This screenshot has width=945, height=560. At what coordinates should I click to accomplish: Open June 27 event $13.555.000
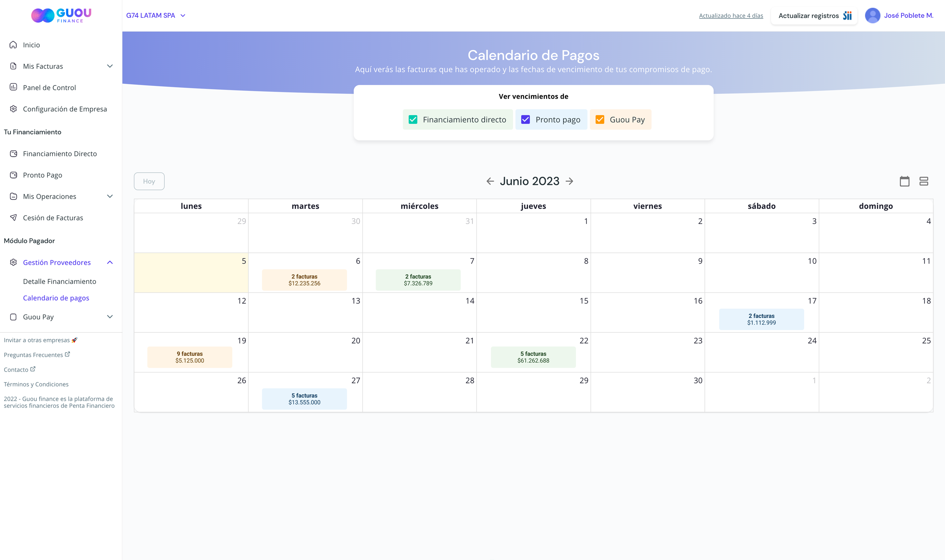coord(304,399)
